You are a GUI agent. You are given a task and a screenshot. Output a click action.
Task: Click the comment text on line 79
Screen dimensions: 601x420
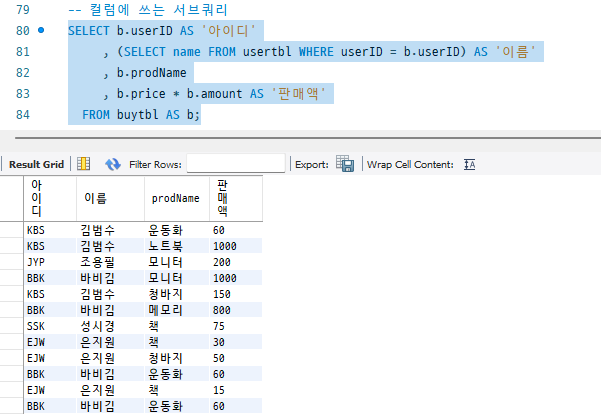point(148,10)
